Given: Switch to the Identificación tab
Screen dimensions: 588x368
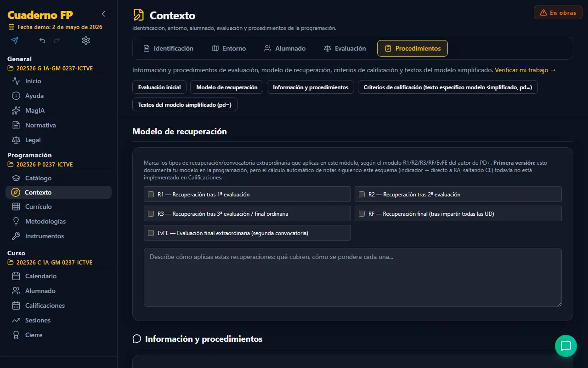Looking at the screenshot, I should (168, 48).
